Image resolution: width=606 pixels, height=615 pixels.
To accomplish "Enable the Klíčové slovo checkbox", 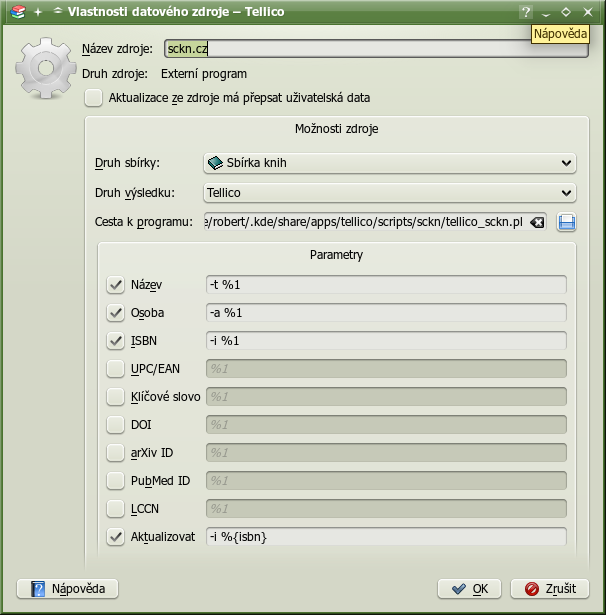I will pos(115,397).
